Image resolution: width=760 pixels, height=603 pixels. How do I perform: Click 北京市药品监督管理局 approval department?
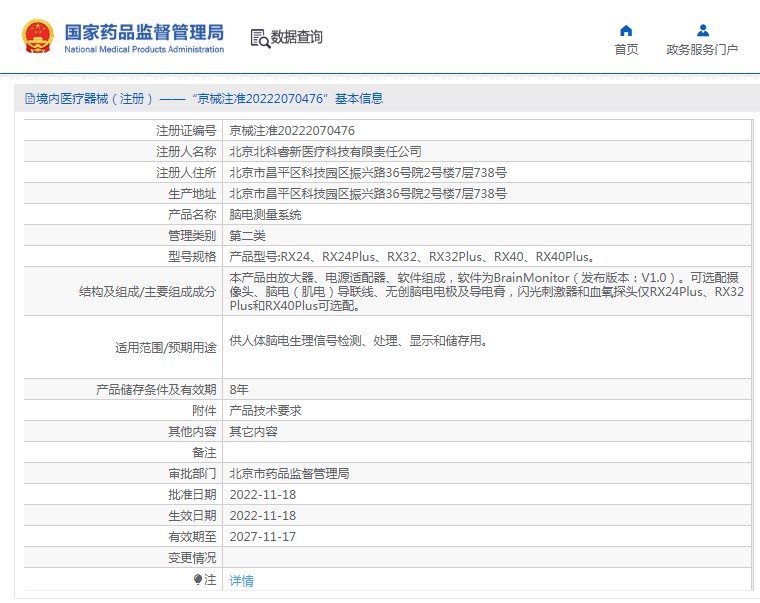(289, 474)
